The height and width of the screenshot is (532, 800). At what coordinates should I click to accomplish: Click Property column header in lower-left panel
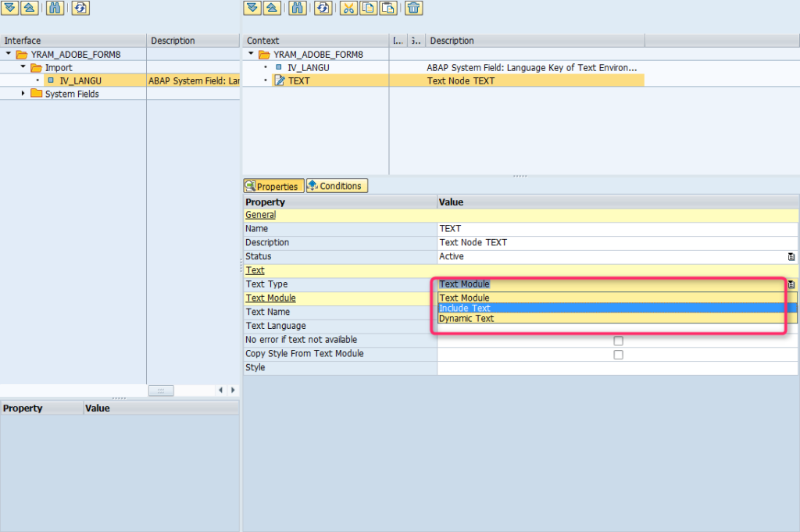tap(42, 408)
